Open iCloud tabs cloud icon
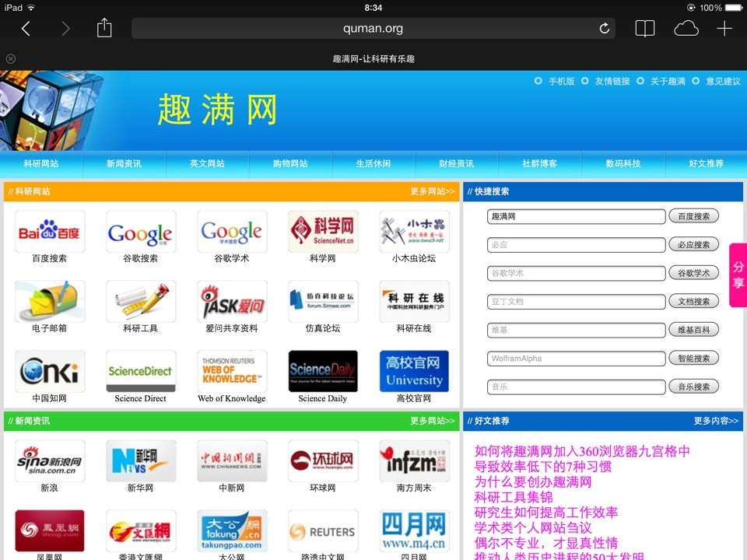Screen dimensions: 747x560 point(686,29)
